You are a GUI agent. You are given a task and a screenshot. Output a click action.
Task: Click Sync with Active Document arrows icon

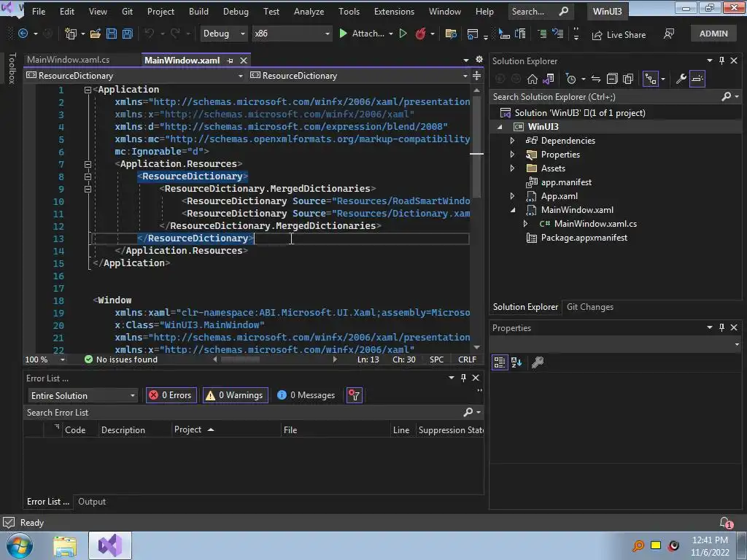[596, 79]
